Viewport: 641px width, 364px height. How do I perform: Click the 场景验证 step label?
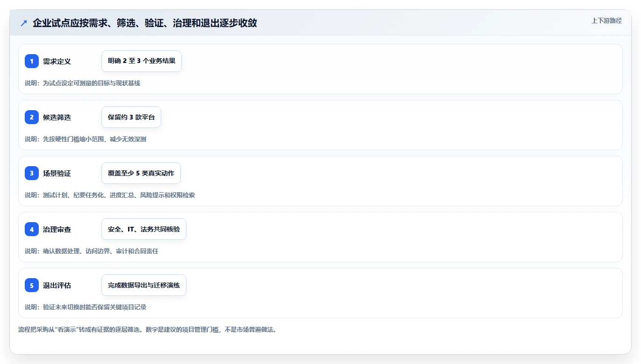pyautogui.click(x=57, y=173)
